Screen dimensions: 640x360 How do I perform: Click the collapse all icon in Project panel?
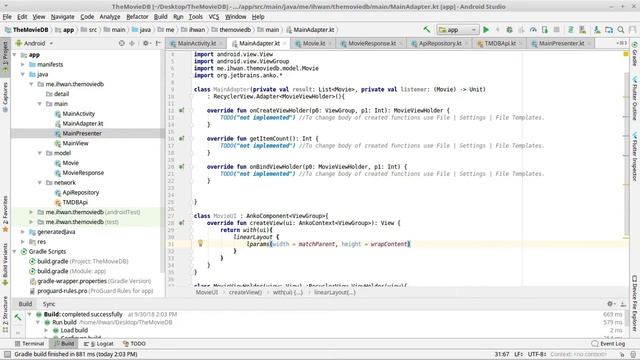pyautogui.click(x=132, y=43)
